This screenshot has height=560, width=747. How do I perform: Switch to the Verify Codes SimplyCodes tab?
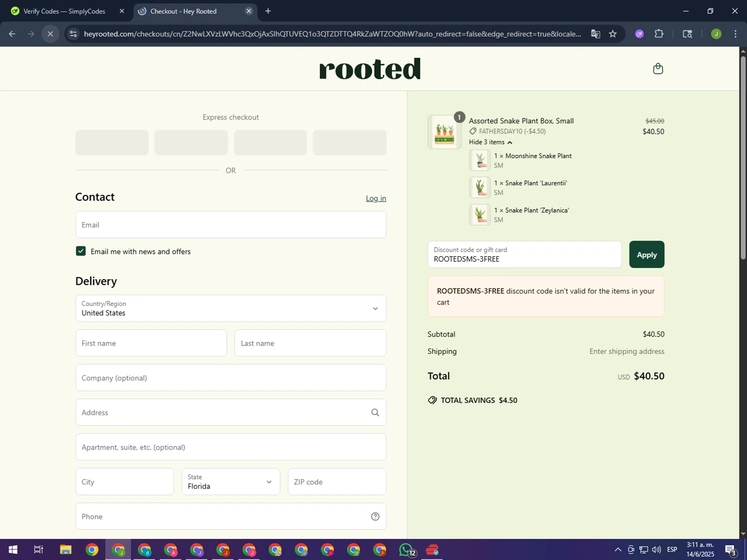[x=65, y=11]
